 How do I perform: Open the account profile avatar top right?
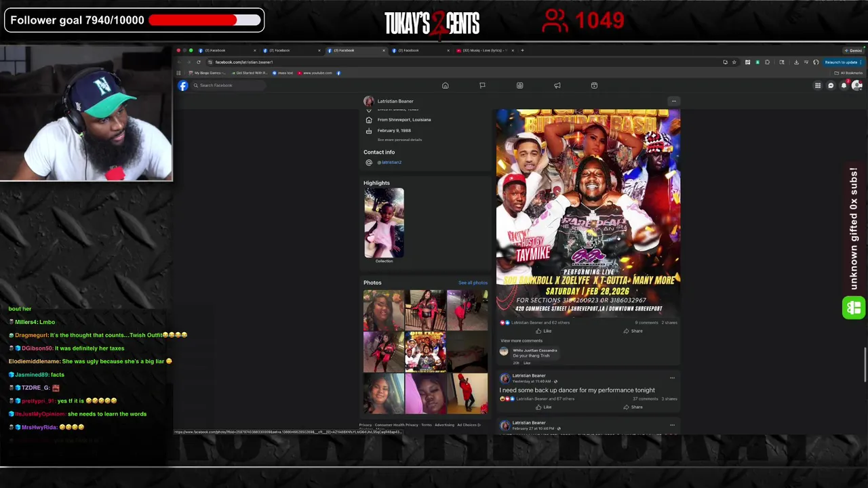click(x=856, y=85)
